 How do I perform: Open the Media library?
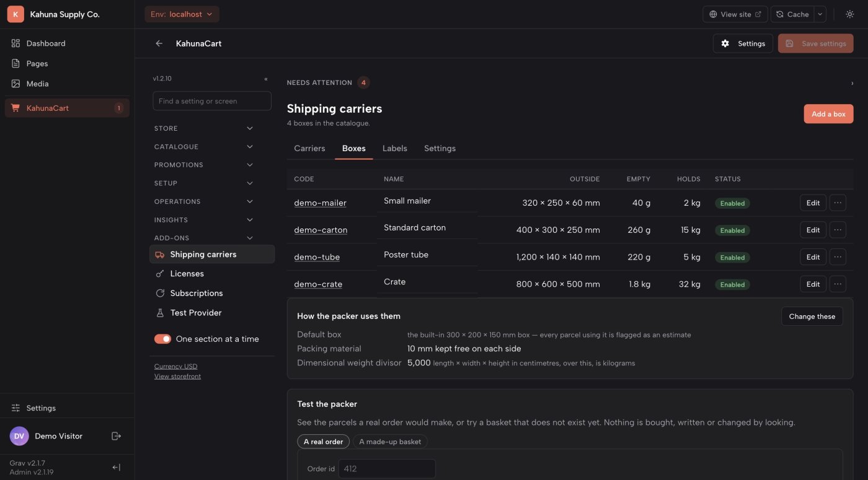(67, 84)
